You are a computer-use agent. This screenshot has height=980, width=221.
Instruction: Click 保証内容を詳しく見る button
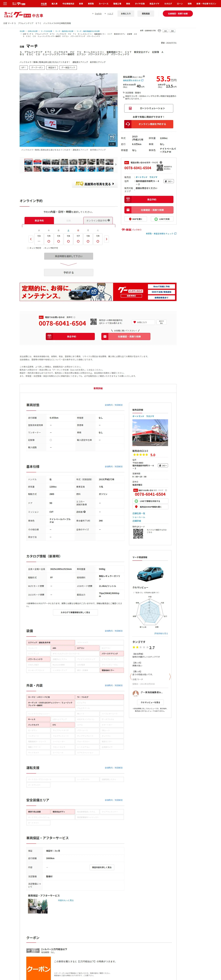coord(102,867)
